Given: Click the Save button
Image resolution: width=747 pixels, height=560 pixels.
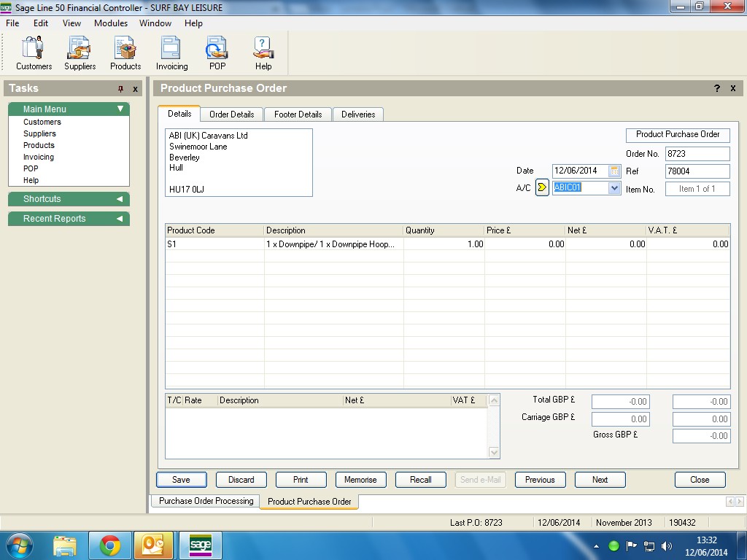Looking at the screenshot, I should tap(181, 480).
